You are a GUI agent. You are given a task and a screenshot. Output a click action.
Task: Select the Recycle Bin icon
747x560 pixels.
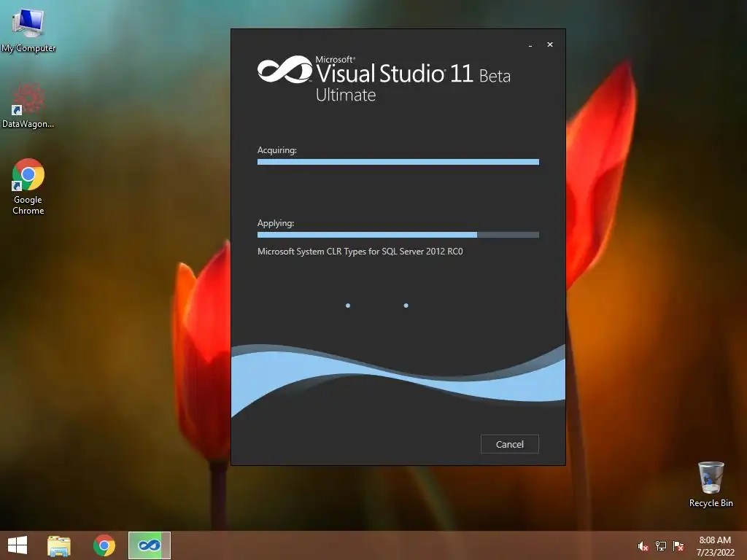[x=711, y=484]
